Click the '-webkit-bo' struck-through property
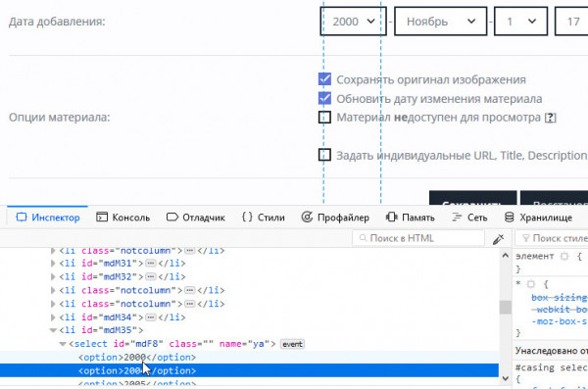Screen dimensions: 588x389 tap(560, 310)
